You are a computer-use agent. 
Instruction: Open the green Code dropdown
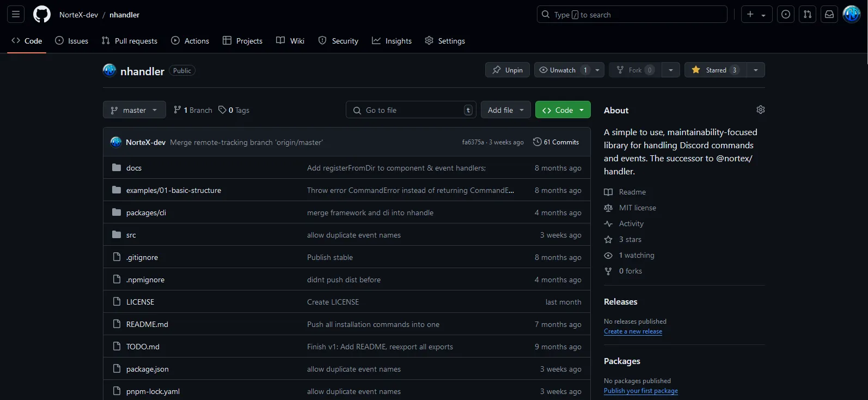[x=563, y=110]
